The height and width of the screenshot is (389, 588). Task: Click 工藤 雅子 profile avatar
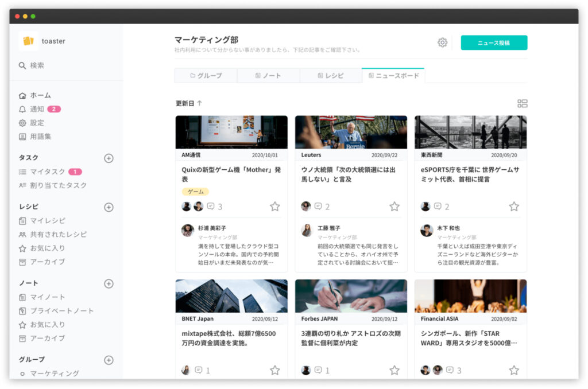coord(307,231)
